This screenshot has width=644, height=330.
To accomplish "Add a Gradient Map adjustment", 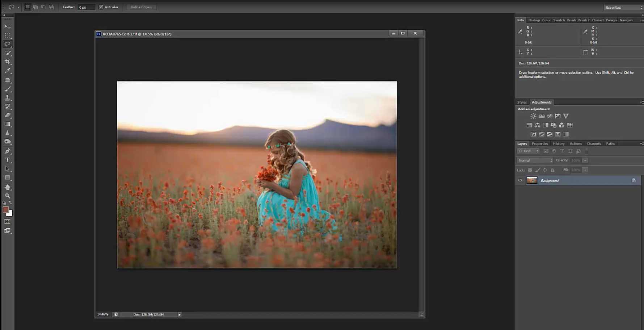I will pos(566,134).
